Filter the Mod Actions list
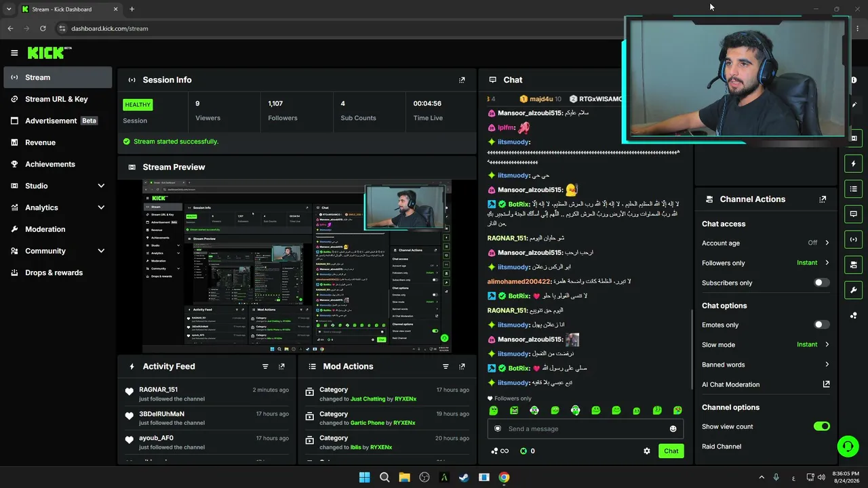Viewport: 868px width, 488px height. (x=446, y=367)
